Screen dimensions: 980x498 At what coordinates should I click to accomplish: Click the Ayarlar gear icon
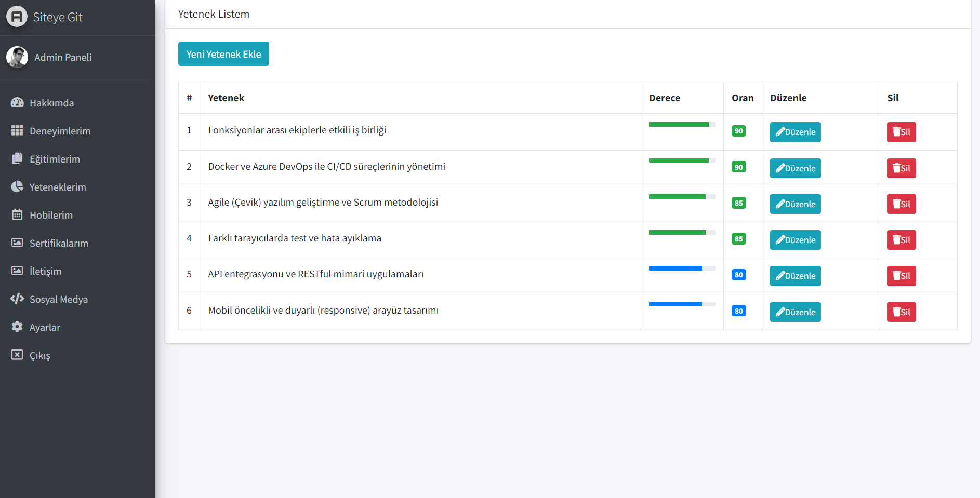[17, 327]
